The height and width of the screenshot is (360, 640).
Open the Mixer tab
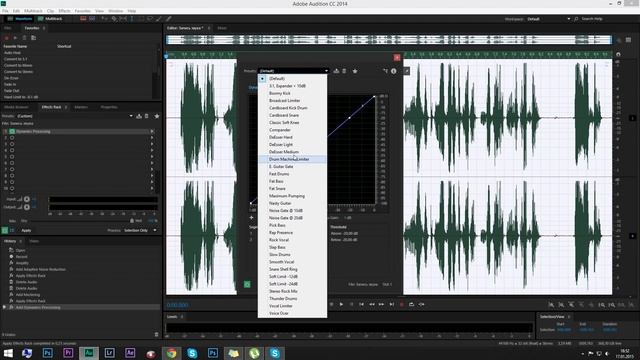[222, 28]
